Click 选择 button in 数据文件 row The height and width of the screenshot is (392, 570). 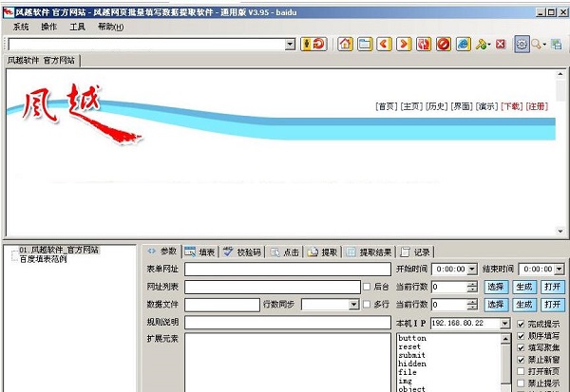(x=496, y=305)
